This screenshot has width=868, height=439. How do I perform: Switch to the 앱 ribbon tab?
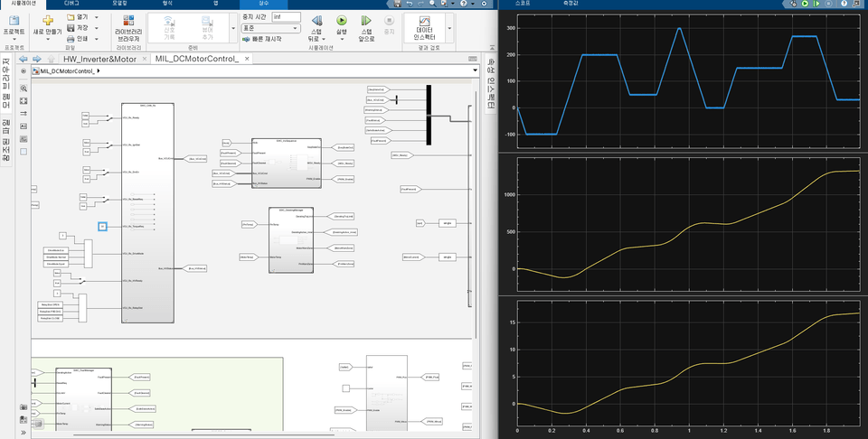click(215, 4)
